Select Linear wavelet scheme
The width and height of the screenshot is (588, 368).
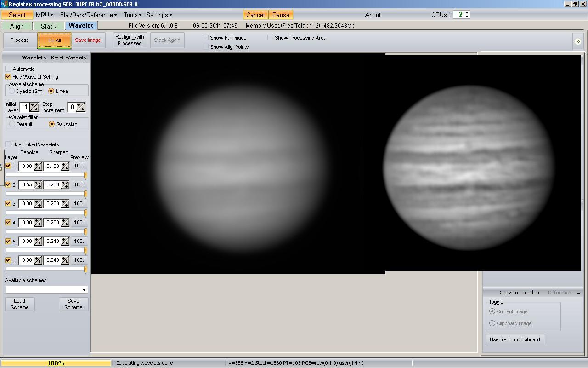pos(51,91)
